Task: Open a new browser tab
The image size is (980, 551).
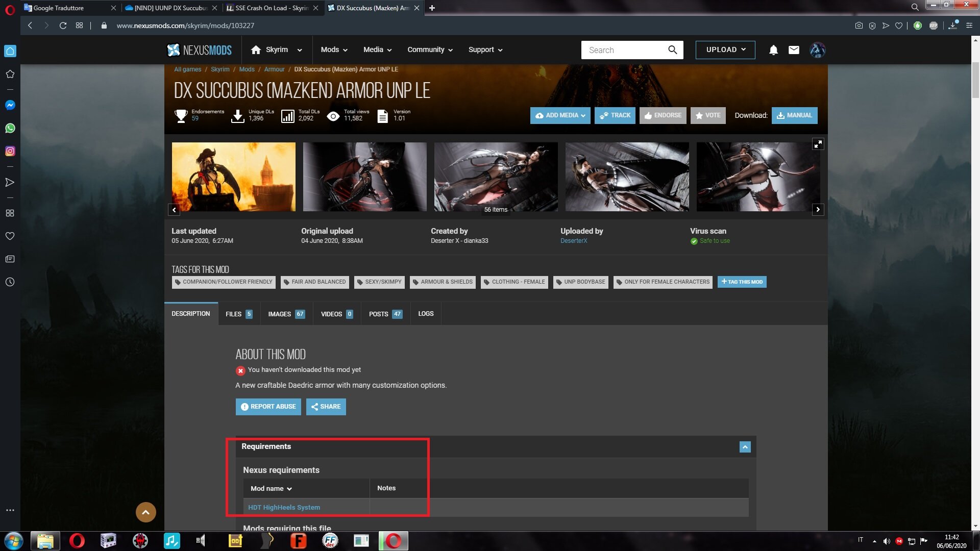Action: (x=432, y=8)
